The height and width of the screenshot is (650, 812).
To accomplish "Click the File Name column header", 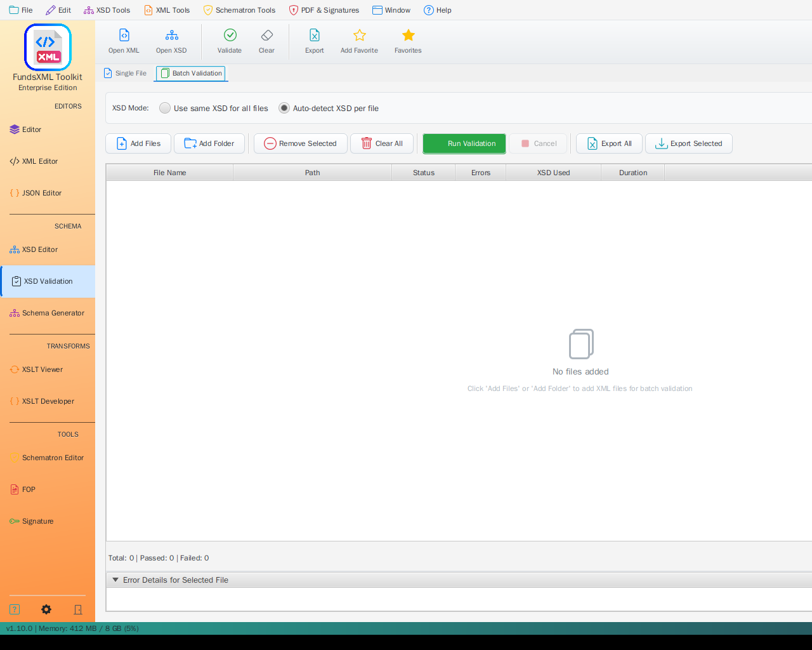I will 170,173.
